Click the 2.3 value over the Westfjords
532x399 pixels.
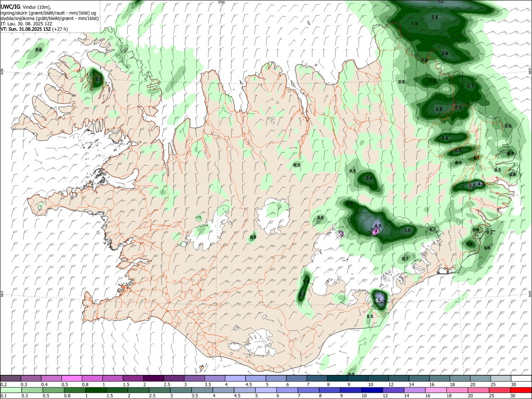[99, 79]
